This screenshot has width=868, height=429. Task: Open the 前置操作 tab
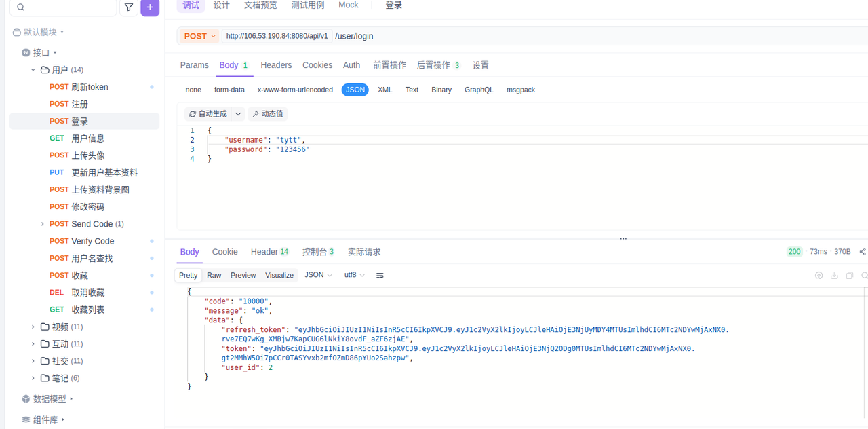[389, 65]
